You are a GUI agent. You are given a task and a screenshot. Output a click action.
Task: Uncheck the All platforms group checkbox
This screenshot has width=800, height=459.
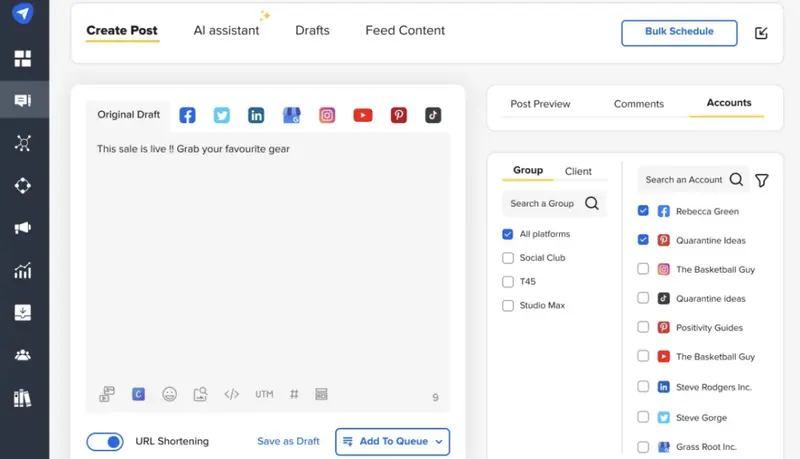508,234
